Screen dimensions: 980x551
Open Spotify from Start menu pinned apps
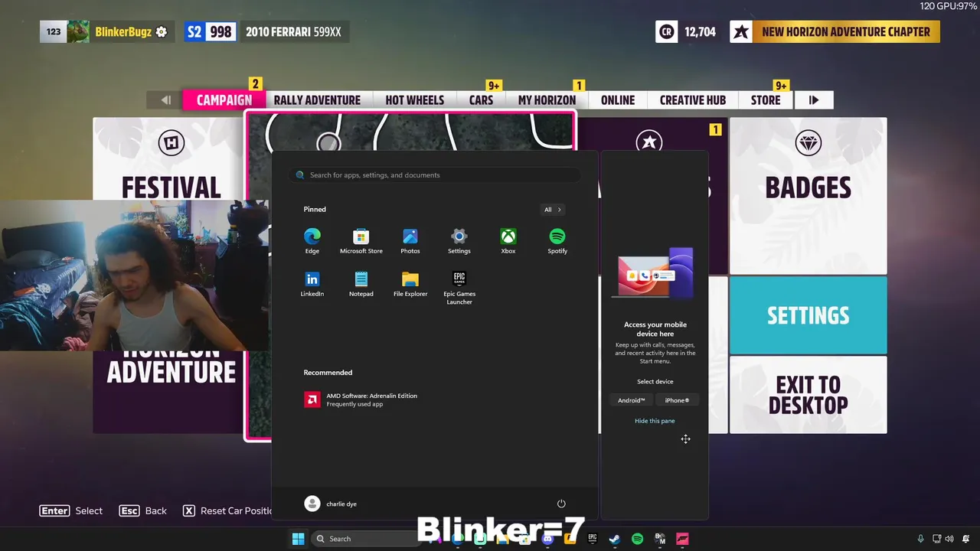557,240
